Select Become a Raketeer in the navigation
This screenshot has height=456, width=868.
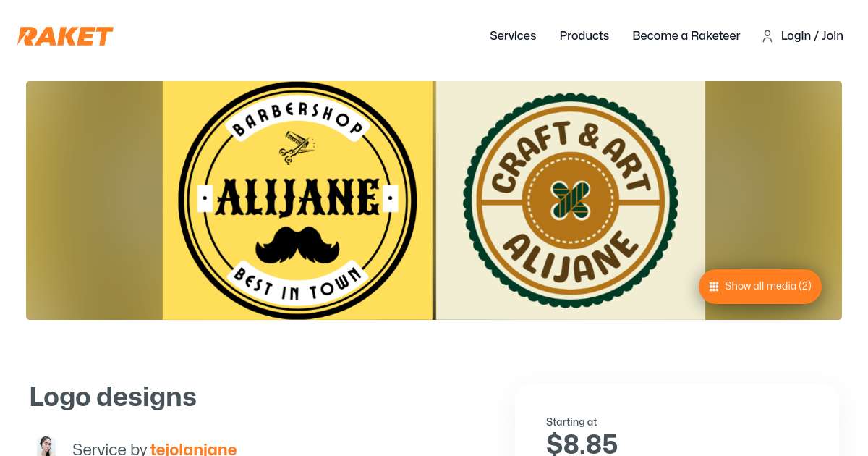686,36
